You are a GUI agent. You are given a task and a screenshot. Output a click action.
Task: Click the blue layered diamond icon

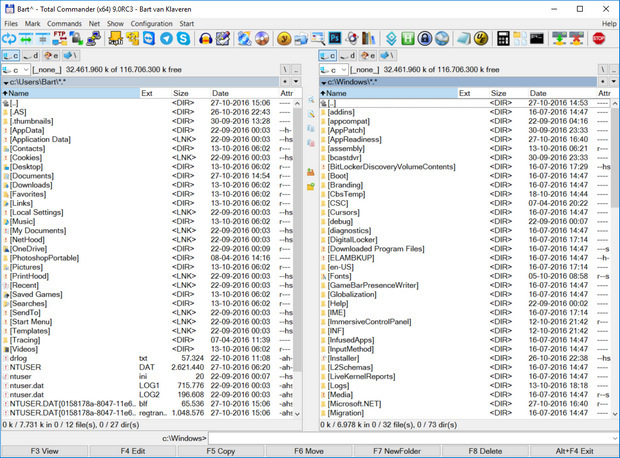pyautogui.click(x=391, y=39)
